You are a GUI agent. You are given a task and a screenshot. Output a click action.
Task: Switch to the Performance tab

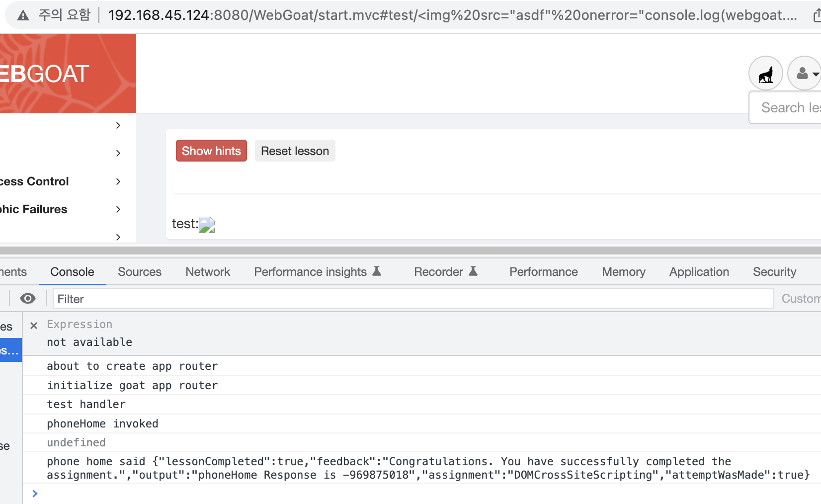544,272
